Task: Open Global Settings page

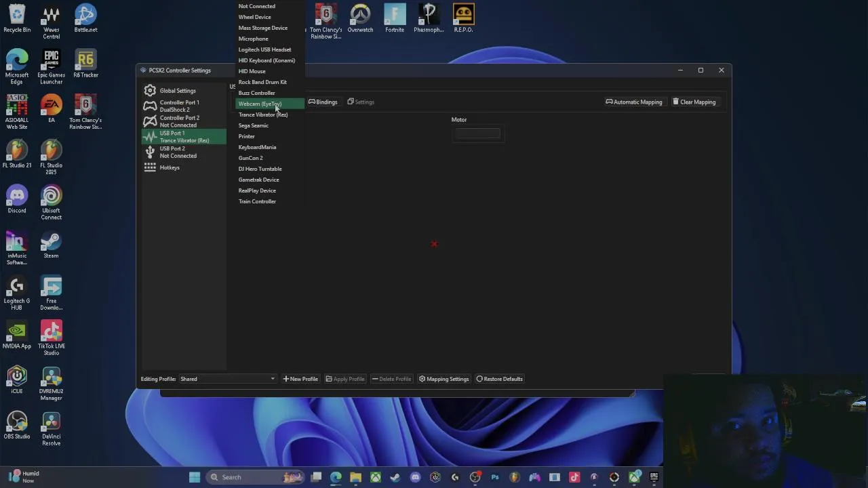Action: pyautogui.click(x=183, y=91)
